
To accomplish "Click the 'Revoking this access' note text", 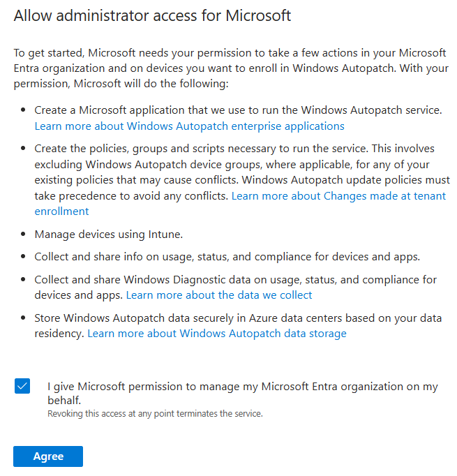I will pyautogui.click(x=155, y=414).
